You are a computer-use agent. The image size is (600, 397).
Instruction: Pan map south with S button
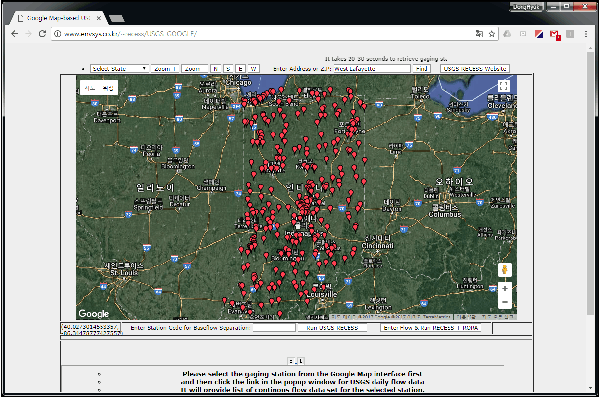tap(228, 69)
